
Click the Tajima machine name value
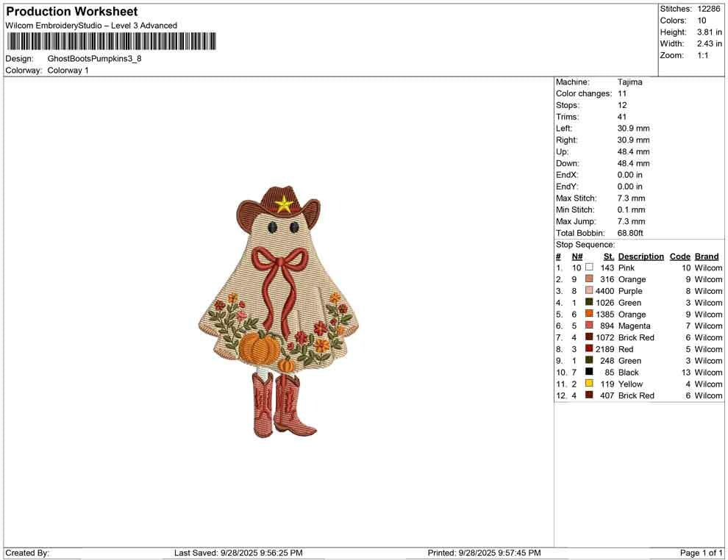tap(629, 82)
